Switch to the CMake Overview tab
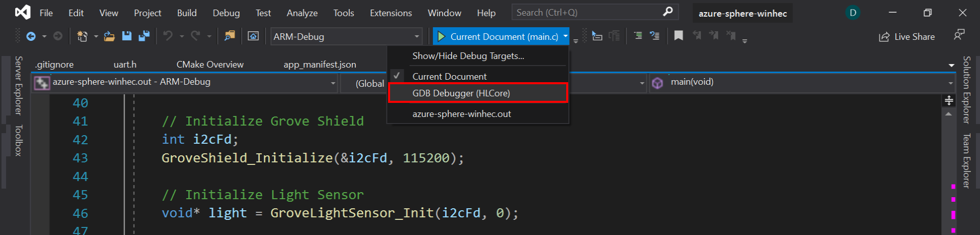Viewport: 980px width, 235px height. point(210,65)
